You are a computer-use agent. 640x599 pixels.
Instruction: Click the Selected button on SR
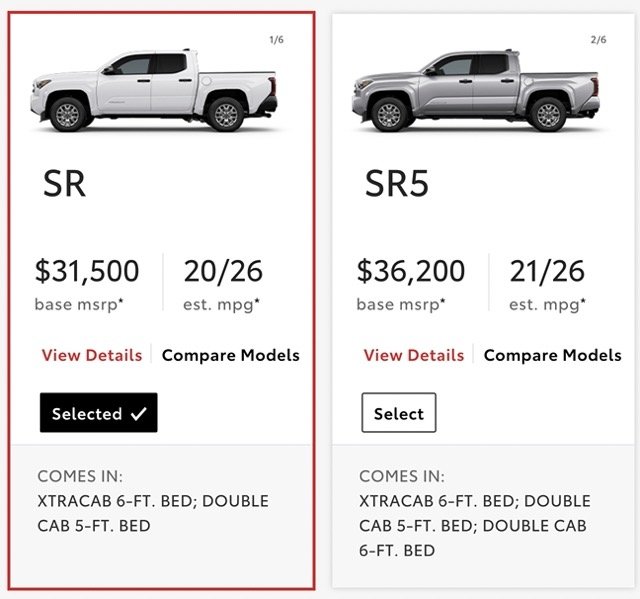coord(98,413)
